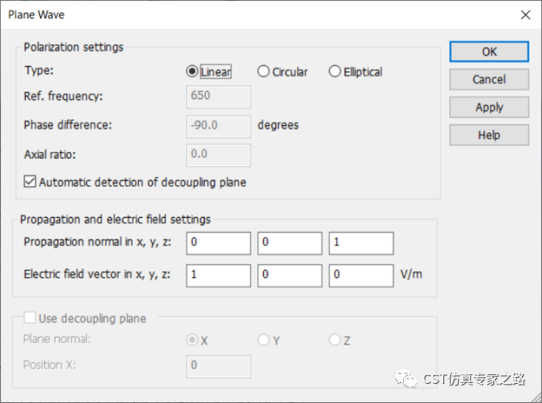Click electric field vector x field
Screen dimensions: 542x403
(218, 275)
